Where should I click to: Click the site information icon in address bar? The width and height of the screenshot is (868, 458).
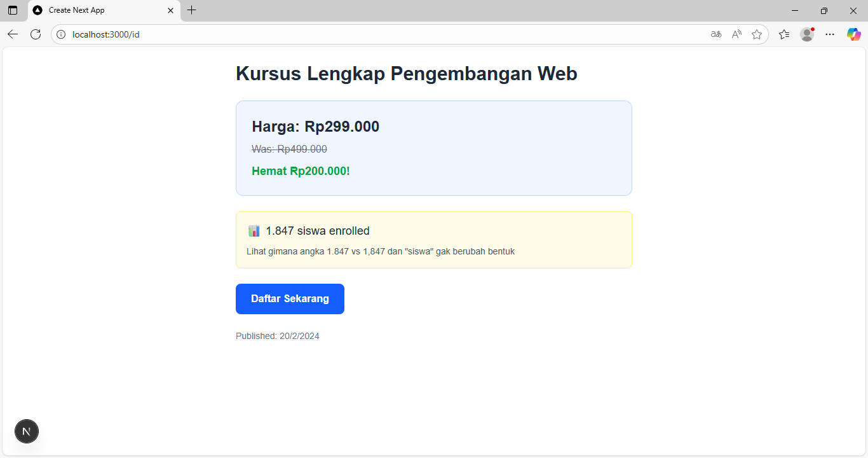(62, 34)
